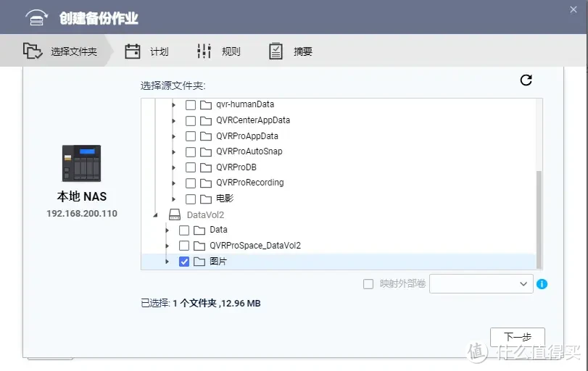Click folder icon of qvr-humanData
This screenshot has height=371, width=588.
click(205, 104)
